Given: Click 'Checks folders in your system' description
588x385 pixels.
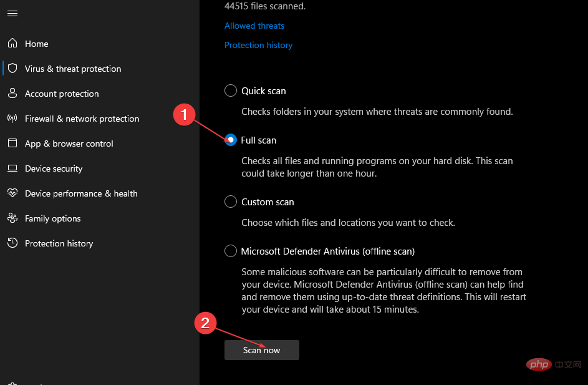Looking at the screenshot, I should pyautogui.click(x=377, y=112).
